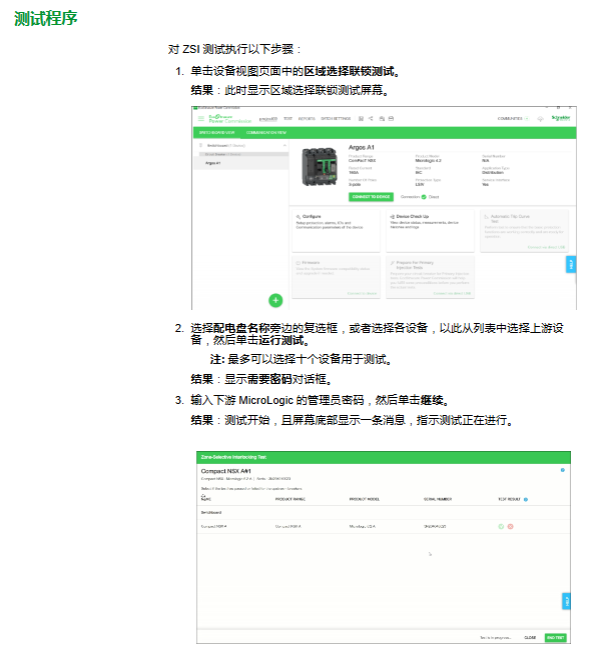
Task: Click the circuit breaker device image
Action: [x=319, y=166]
